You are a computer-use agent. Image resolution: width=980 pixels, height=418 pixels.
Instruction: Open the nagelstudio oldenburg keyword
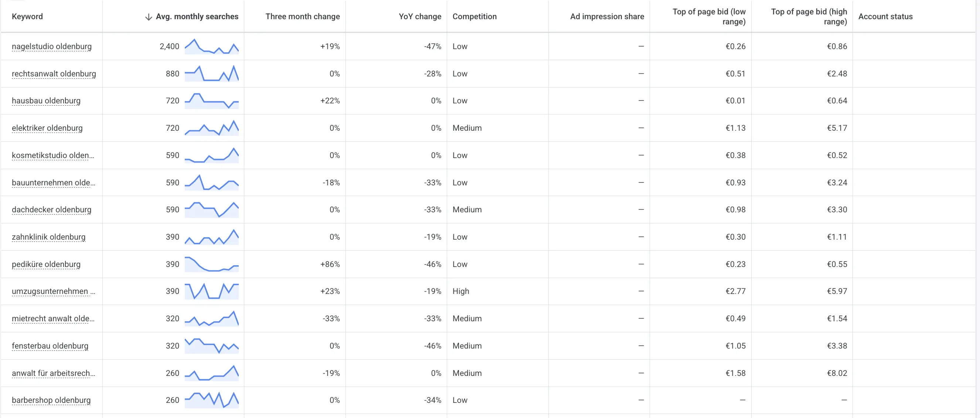pos(52,47)
